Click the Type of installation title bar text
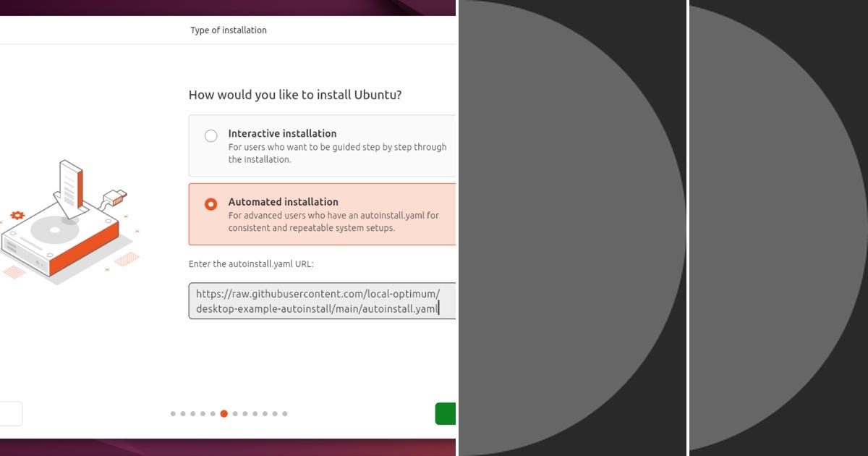Screen dimensions: 868x456 (x=229, y=30)
